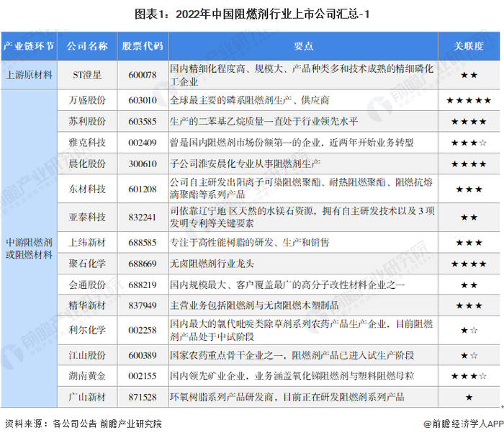Screen dimensions: 504x438
Task: Click company name 亚泰科技
Action: [87, 217]
